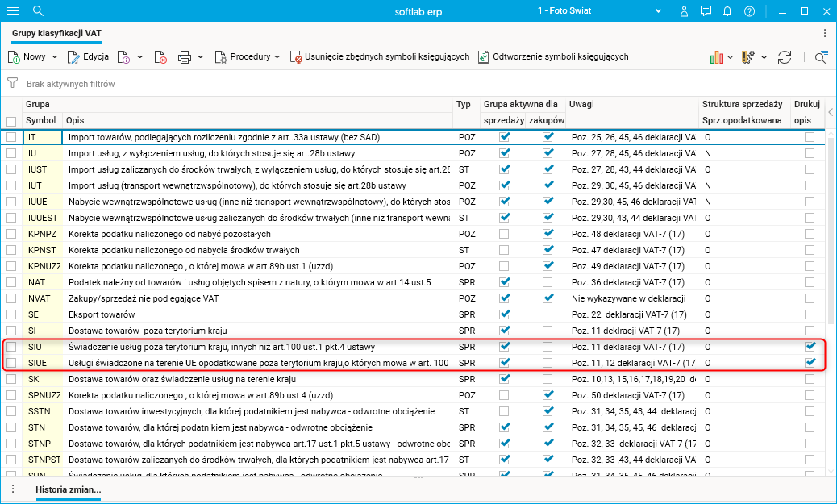The width and height of the screenshot is (837, 504).
Task: Click the Edycja button label
Action: coord(96,56)
